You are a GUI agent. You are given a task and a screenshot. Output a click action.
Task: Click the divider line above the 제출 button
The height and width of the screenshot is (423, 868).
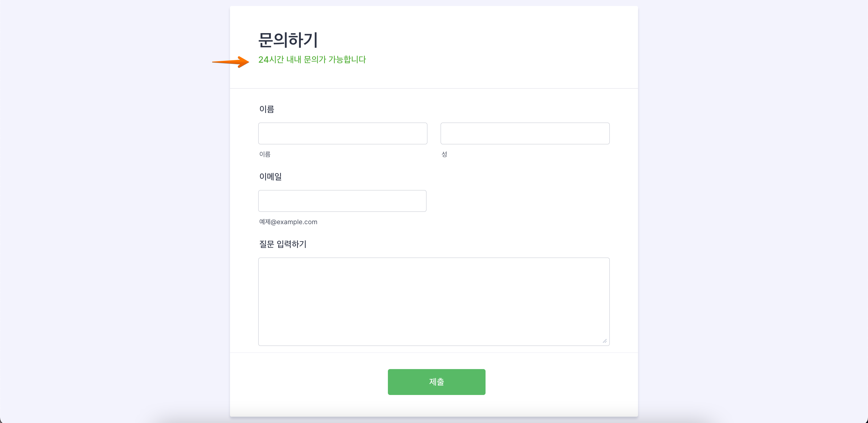(434, 352)
